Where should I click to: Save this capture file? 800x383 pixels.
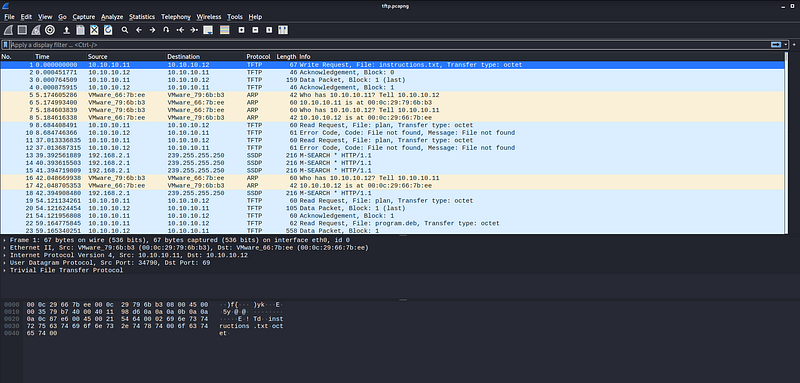pyautogui.click(x=81, y=30)
